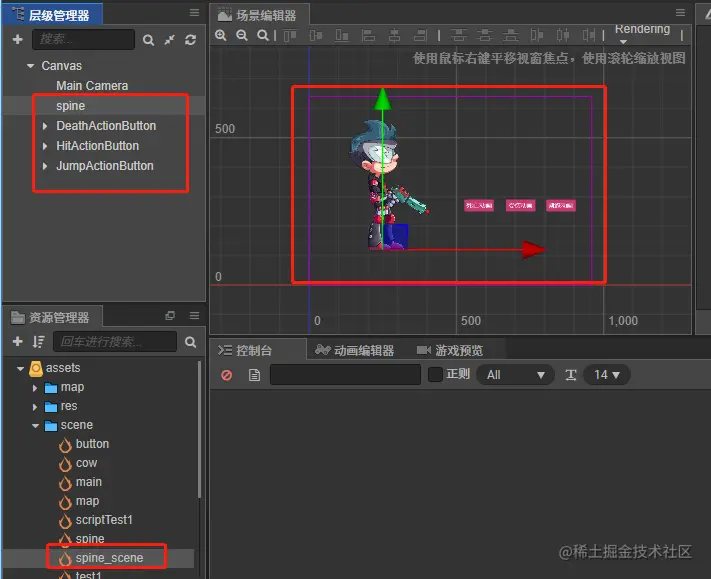Add a new node in hierarchy panel
The width and height of the screenshot is (711, 579).
pyautogui.click(x=18, y=39)
